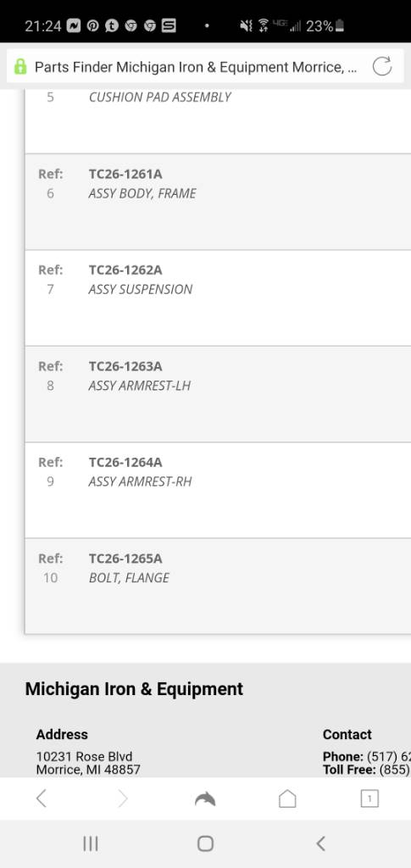
Task: Tap the browser home icon
Action: pyautogui.click(x=287, y=798)
